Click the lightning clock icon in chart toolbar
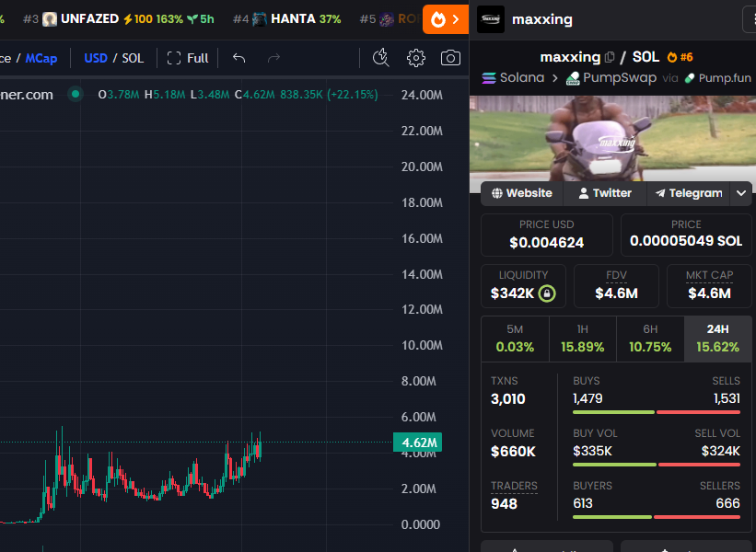756x552 pixels. 381,58
